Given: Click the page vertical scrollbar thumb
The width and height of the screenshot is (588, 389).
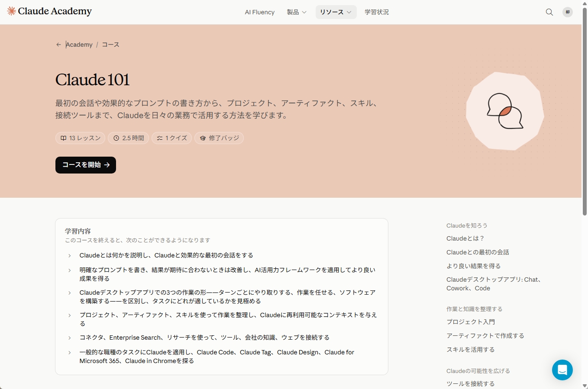Looking at the screenshot, I should click(x=585, y=111).
